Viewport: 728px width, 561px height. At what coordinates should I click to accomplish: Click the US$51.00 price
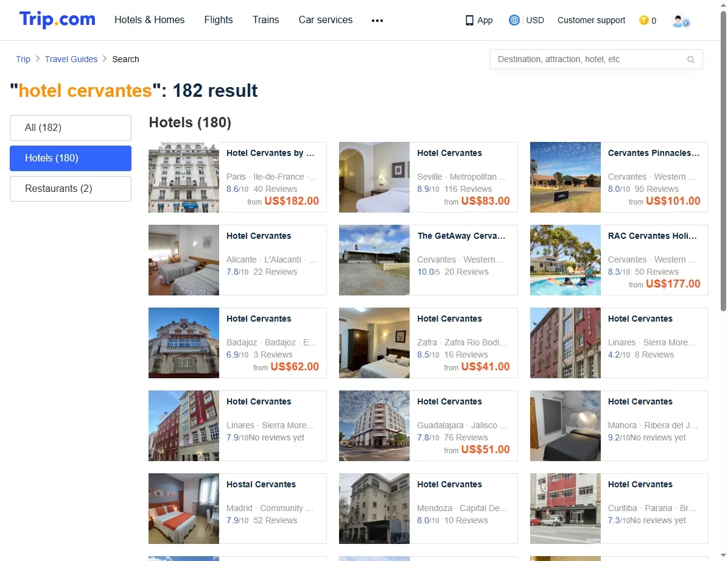point(485,450)
